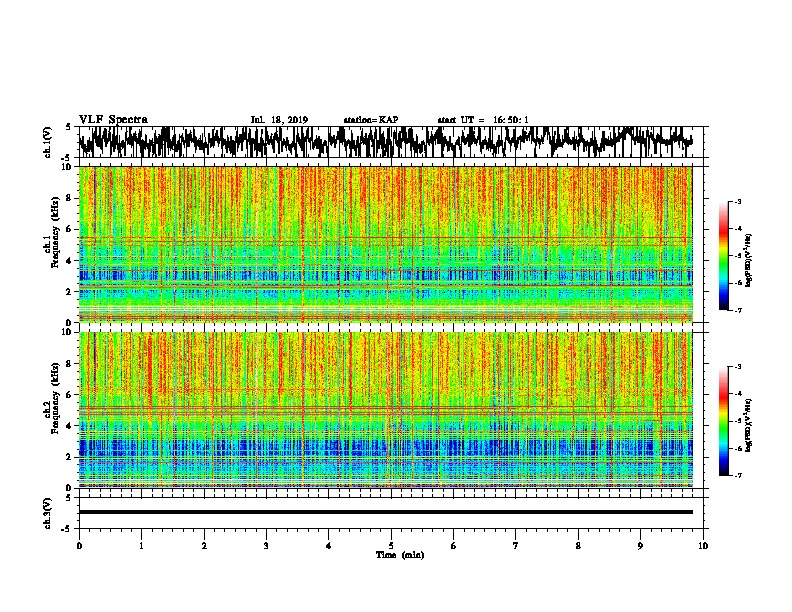Click the "-3" value on ch.2 colorbar
Screen dimensions: 792x612
click(738, 367)
